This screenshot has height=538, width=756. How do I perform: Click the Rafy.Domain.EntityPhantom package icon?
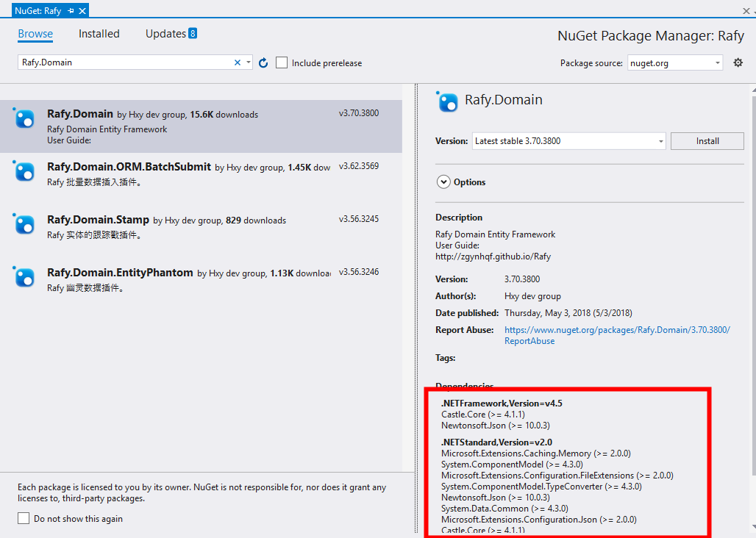[x=24, y=277]
